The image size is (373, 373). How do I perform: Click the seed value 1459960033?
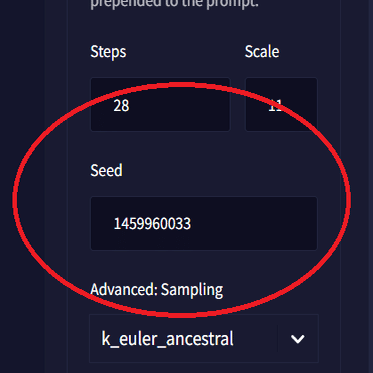[152, 223]
